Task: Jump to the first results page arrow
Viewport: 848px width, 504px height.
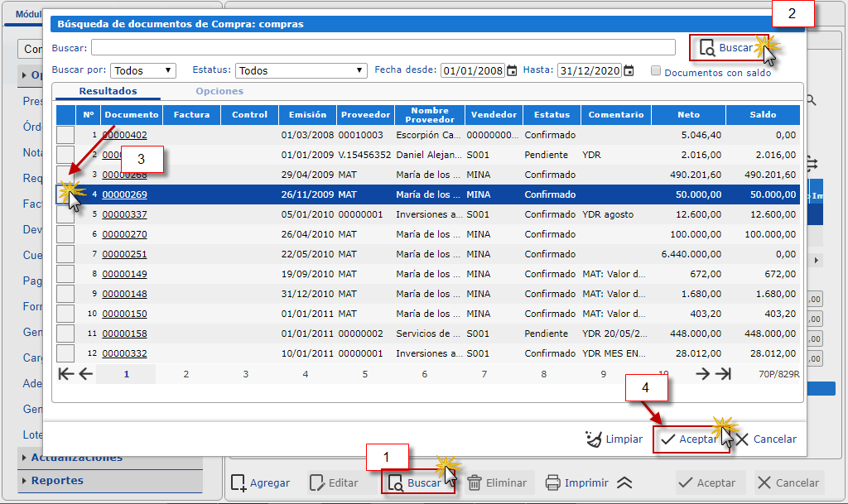Action: point(66,374)
